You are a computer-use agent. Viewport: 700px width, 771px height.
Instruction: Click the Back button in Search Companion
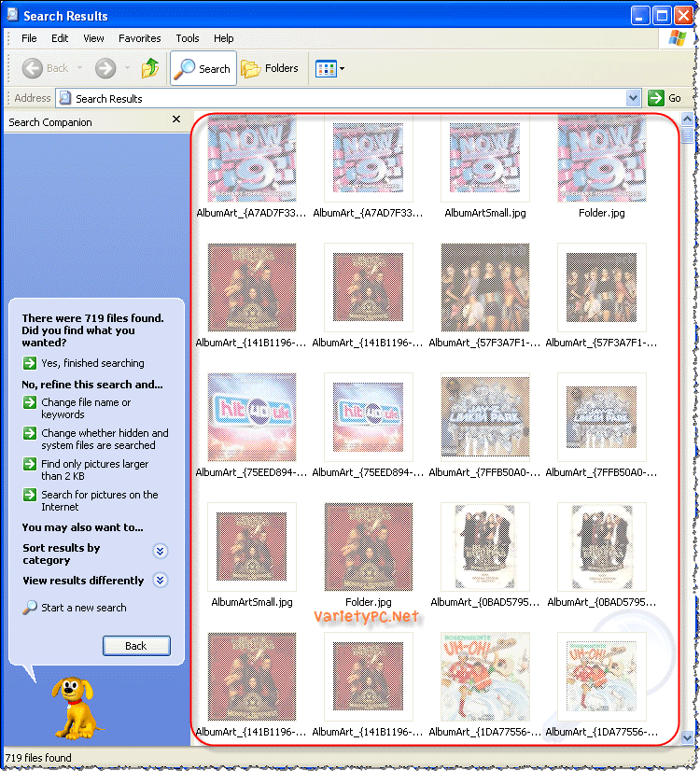136,646
